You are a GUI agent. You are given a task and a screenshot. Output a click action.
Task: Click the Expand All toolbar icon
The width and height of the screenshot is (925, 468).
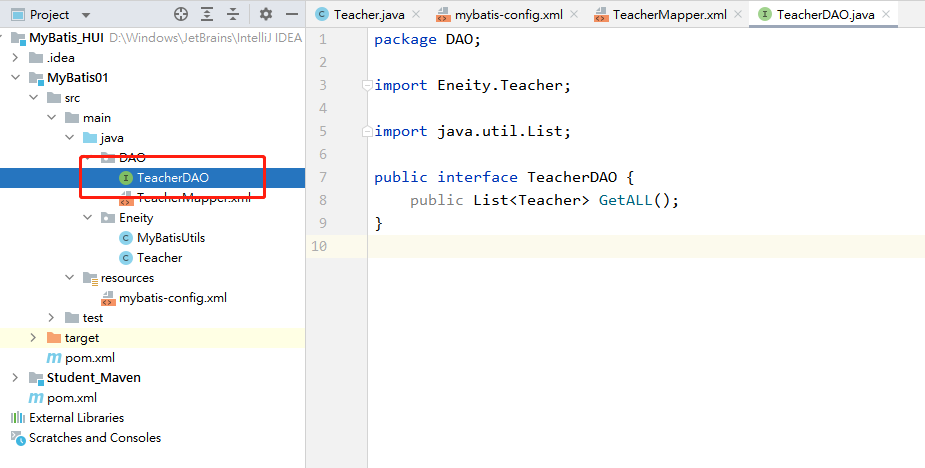click(207, 14)
